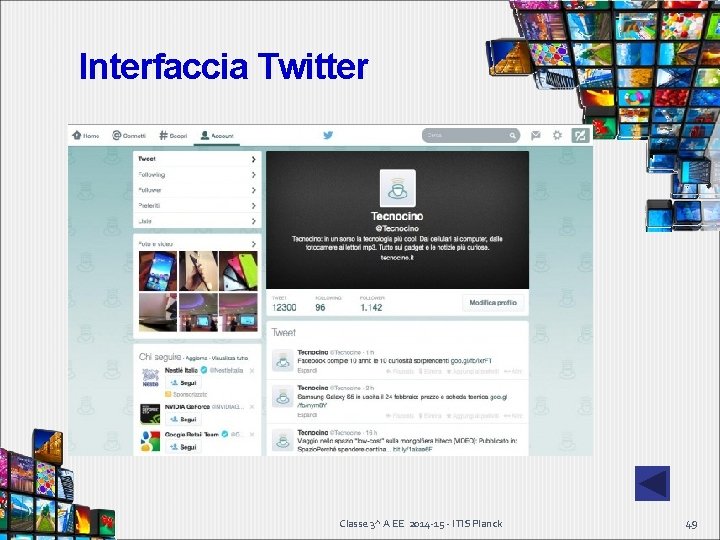720x540 pixels.
Task: Click the Nestlé Italia logo avatar
Action: (x=150, y=377)
